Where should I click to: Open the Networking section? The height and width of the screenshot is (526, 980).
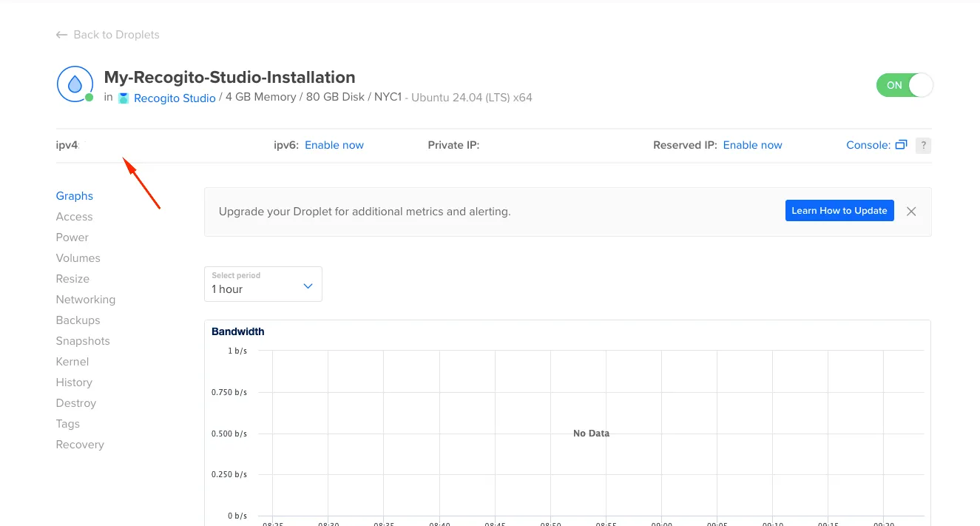point(86,300)
